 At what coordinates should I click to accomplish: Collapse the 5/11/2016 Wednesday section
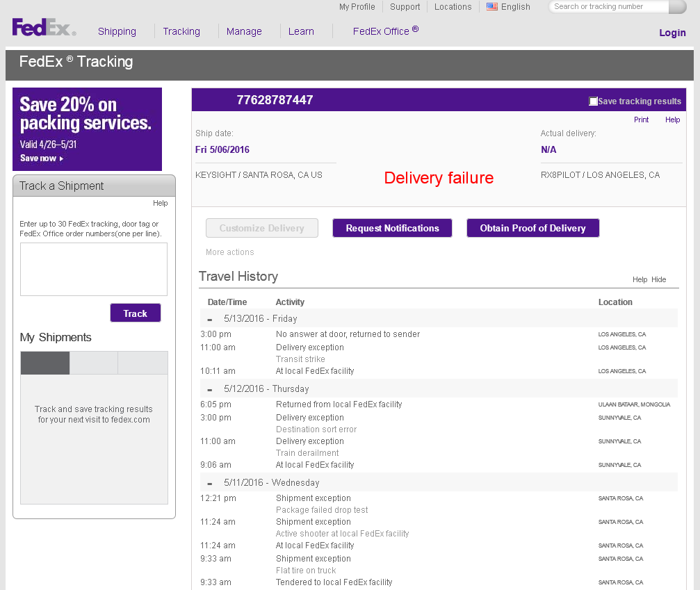point(210,484)
